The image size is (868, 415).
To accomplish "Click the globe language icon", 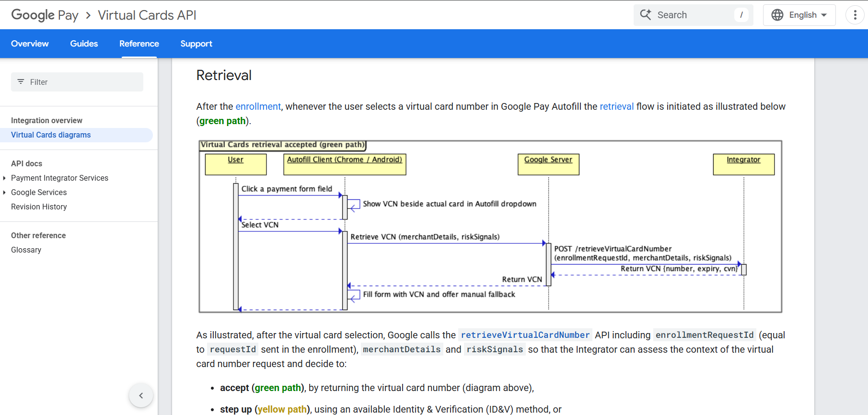I will pyautogui.click(x=777, y=15).
